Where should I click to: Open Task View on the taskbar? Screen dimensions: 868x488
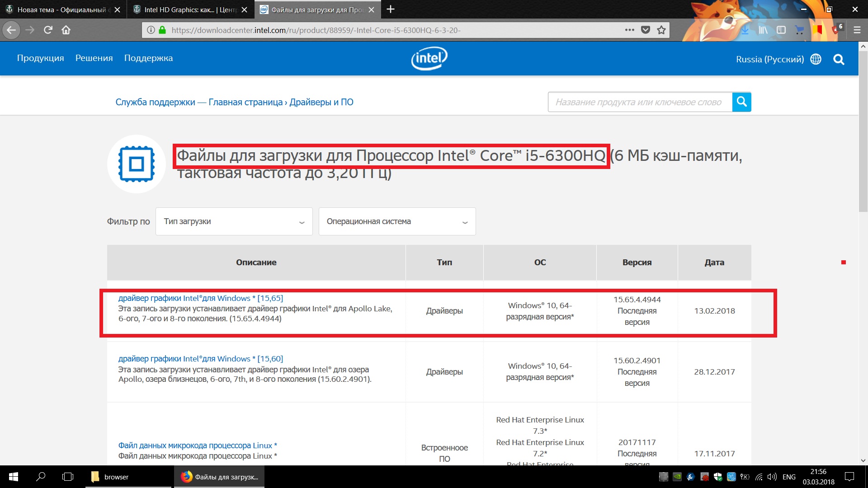click(x=68, y=477)
